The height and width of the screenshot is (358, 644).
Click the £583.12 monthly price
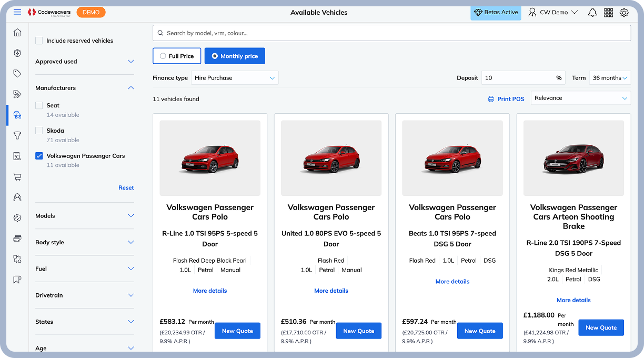173,321
